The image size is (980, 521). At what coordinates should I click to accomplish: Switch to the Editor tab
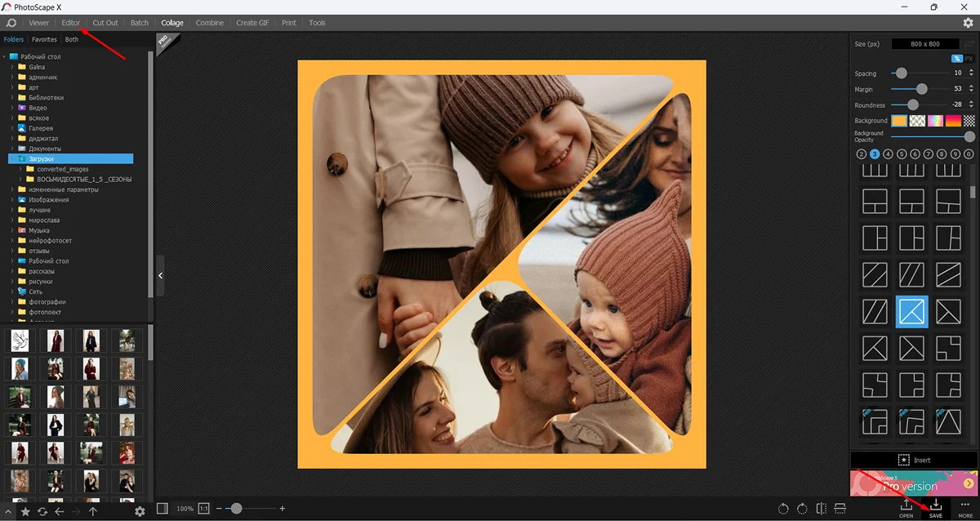tap(71, 23)
